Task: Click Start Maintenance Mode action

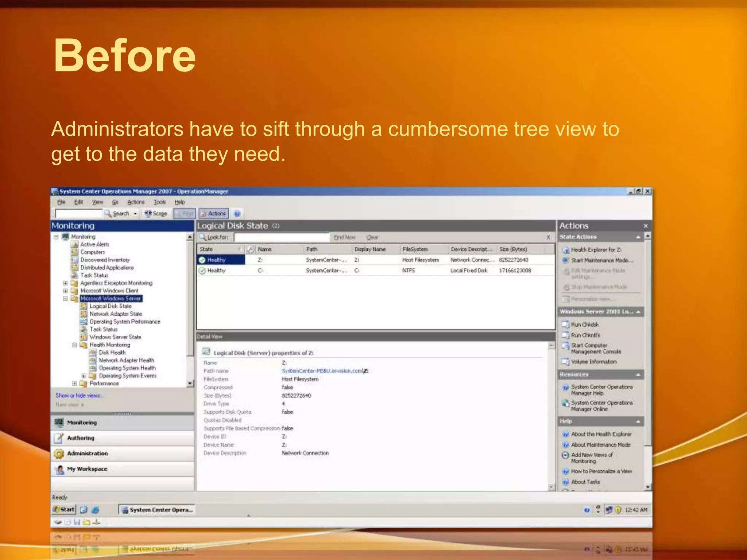Action: 601,260
